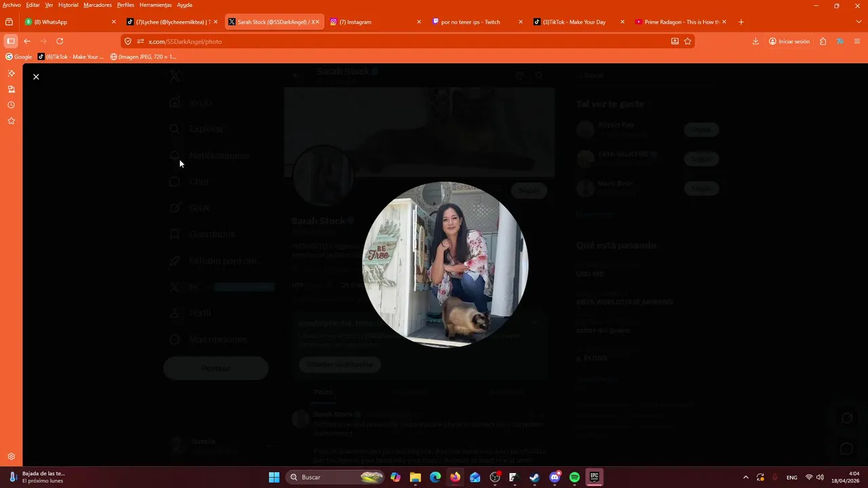Image resolution: width=868 pixels, height=488 pixels.
Task: Switch to the Lychee TikTok tab
Action: point(173,22)
